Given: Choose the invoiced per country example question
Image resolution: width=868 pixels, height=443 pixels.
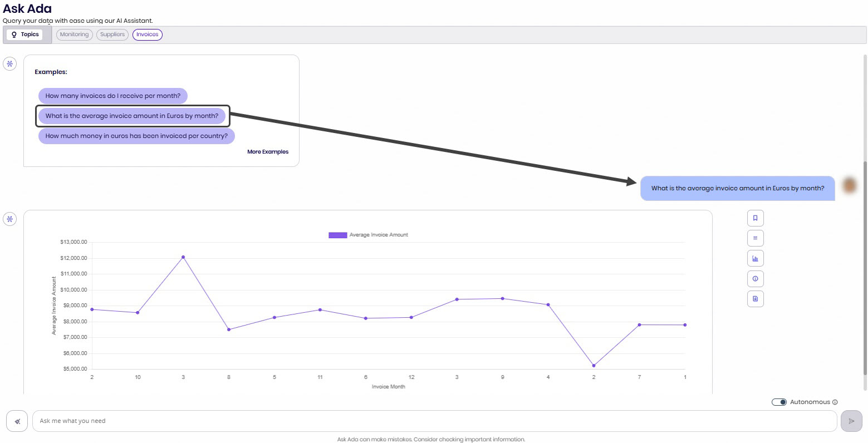Looking at the screenshot, I should [x=136, y=136].
